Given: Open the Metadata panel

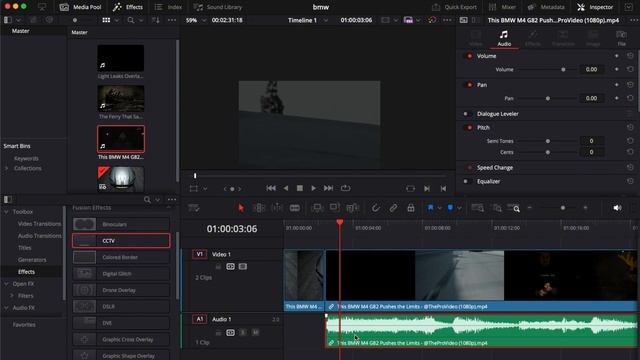Looking at the screenshot, I should point(546,7).
